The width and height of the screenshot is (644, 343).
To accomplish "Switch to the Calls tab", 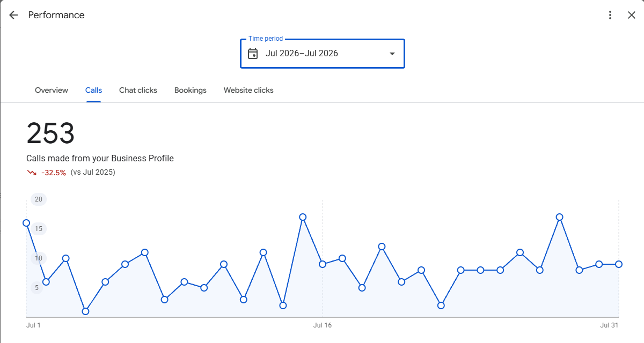I will pos(93,90).
